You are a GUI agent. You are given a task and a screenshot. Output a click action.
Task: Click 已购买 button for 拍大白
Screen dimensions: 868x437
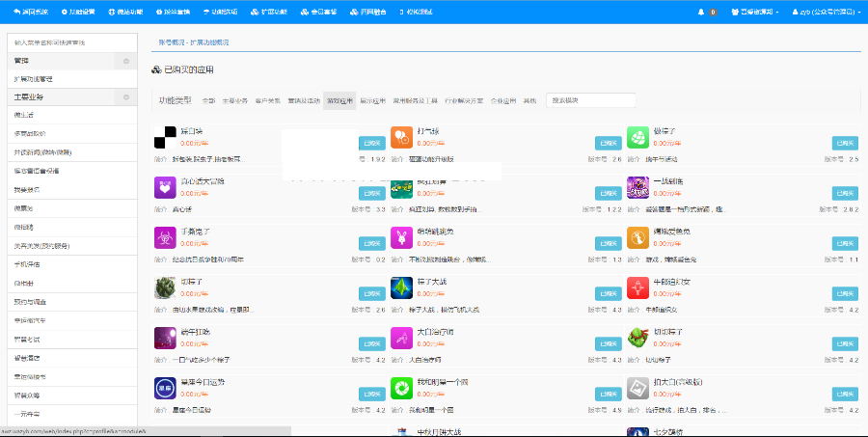point(845,394)
